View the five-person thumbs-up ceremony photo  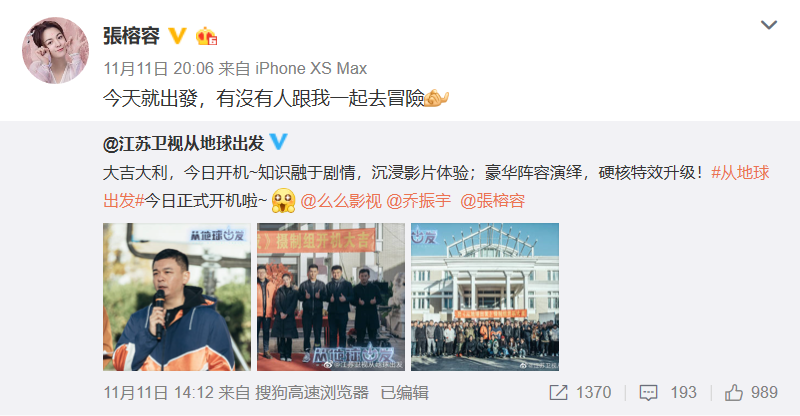pyautogui.click(x=331, y=297)
